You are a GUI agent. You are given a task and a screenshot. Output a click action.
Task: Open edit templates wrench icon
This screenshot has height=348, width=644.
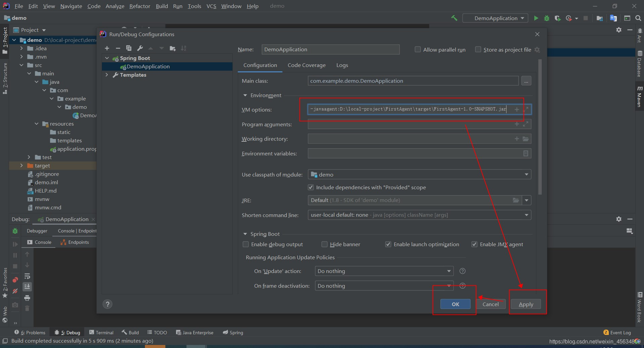(x=140, y=48)
